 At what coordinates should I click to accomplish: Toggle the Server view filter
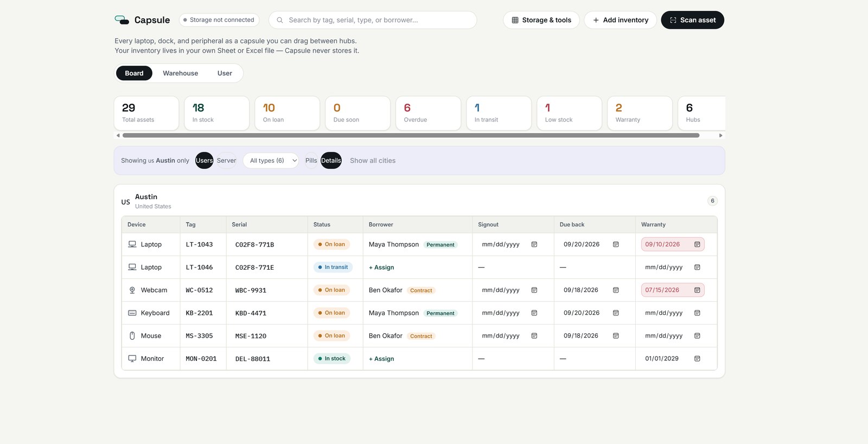[x=226, y=161]
